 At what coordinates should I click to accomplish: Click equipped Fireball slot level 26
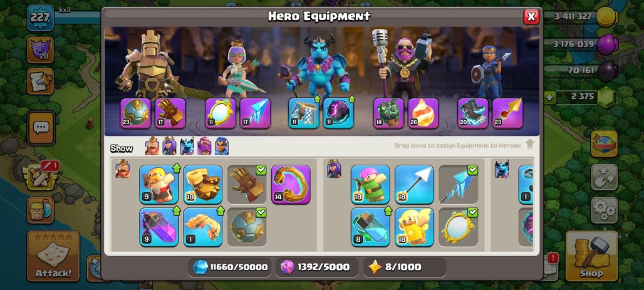(423, 113)
